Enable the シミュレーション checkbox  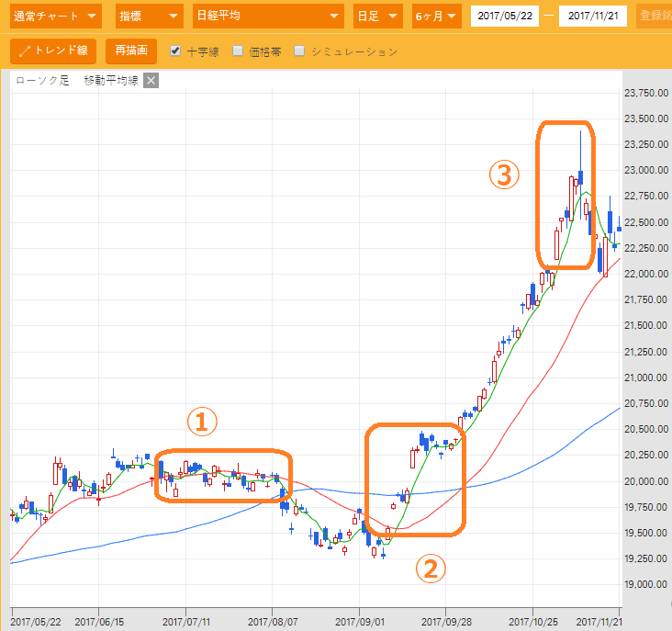click(299, 51)
